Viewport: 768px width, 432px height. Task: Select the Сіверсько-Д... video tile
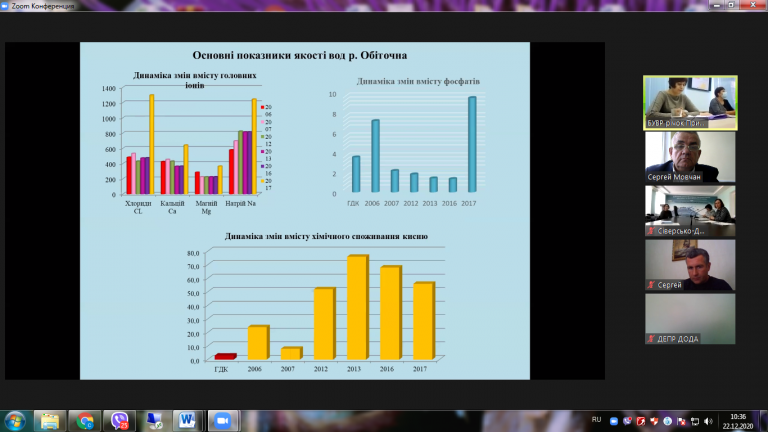point(690,211)
